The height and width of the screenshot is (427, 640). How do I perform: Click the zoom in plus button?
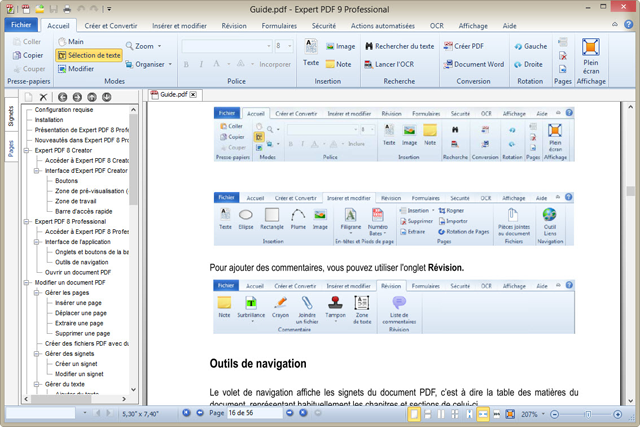[618, 414]
